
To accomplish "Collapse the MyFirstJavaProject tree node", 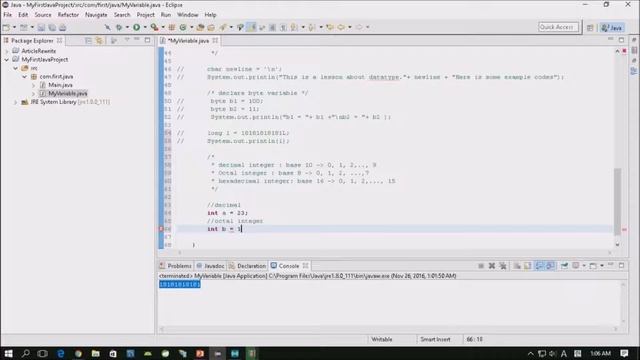I will (7, 60).
